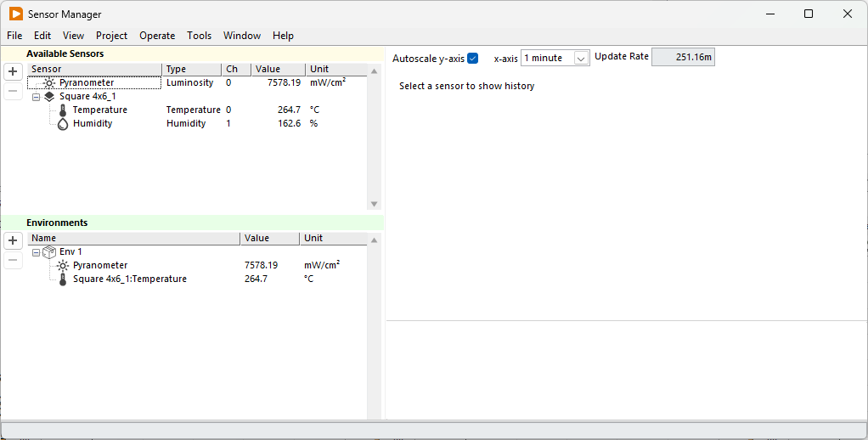Add a new environment with plus button
The height and width of the screenshot is (440, 868).
pos(13,240)
